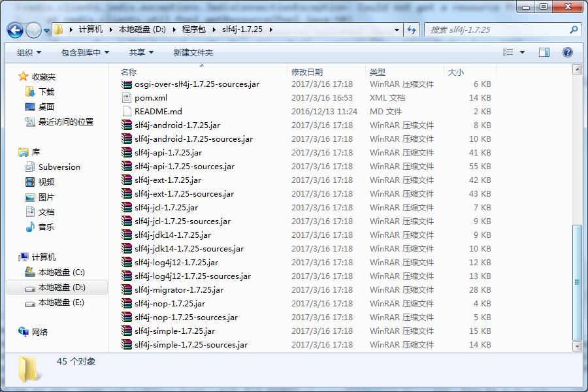The height and width of the screenshot is (392, 588).
Task: Select 本地磁盘 (D:) drive in navigation pane
Action: (62, 287)
